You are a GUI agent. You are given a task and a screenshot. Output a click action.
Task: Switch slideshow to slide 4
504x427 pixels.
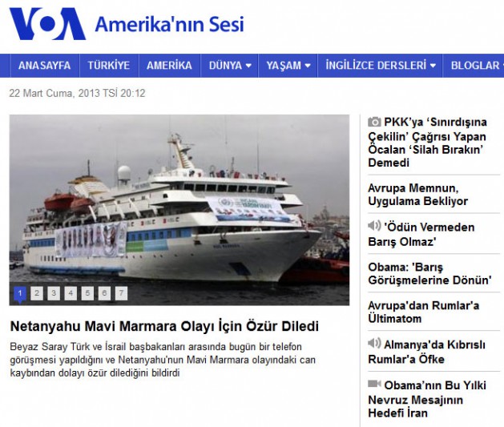click(71, 293)
